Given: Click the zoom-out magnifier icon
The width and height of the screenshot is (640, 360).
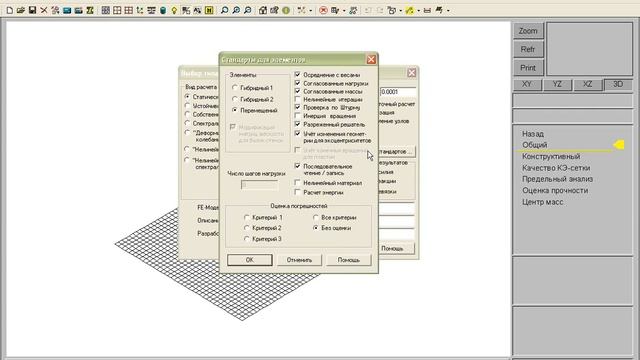Looking at the screenshot, I should [247, 10].
